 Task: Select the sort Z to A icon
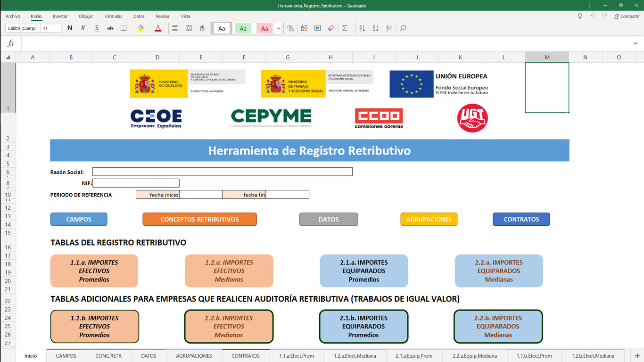coord(375,28)
